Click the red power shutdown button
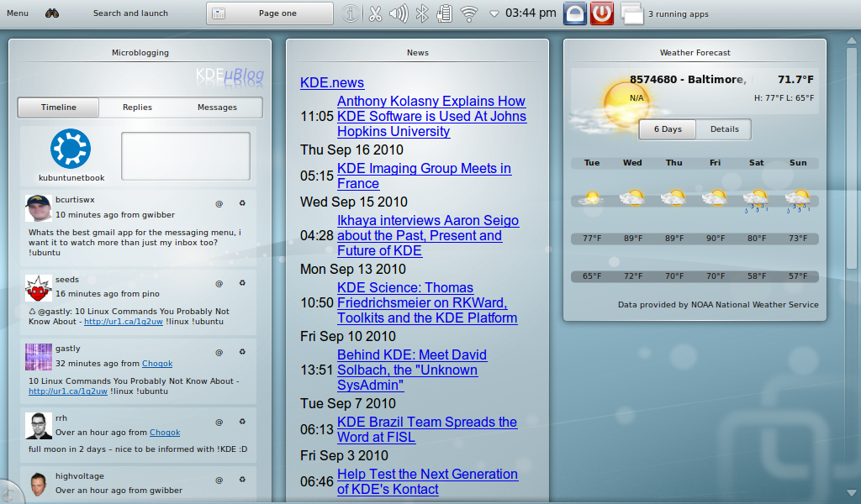Image resolution: width=861 pixels, height=504 pixels. click(x=602, y=13)
